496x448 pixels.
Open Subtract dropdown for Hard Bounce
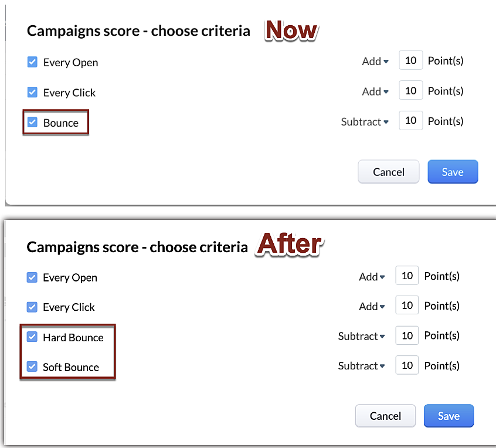pyautogui.click(x=361, y=336)
